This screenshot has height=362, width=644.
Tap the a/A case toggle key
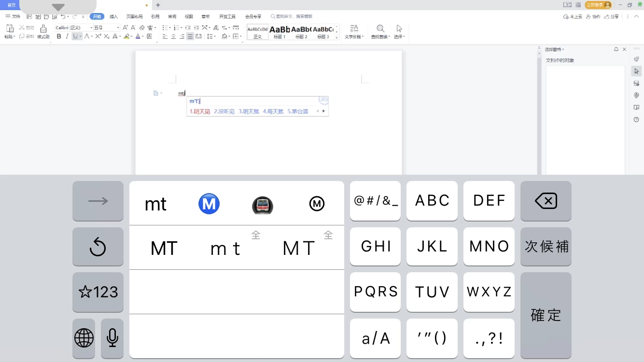tap(376, 338)
